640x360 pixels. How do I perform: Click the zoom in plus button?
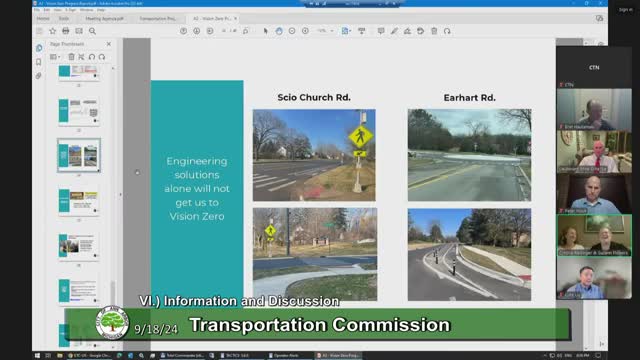[305, 31]
